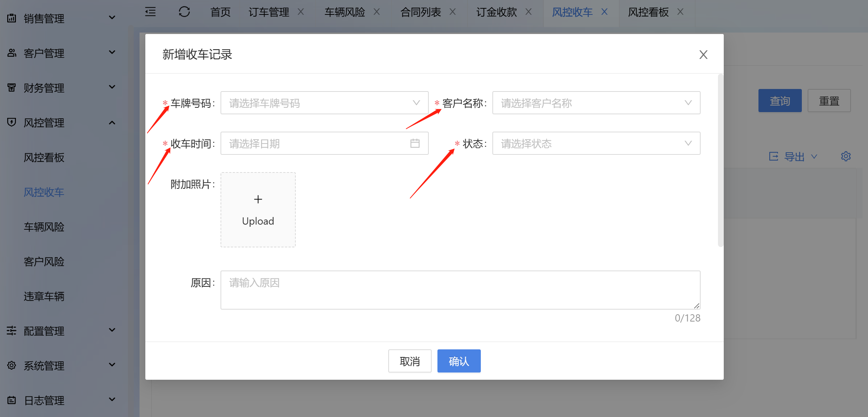Click the plus Upload photo box
Viewport: 868px width, 417px height.
258,210
